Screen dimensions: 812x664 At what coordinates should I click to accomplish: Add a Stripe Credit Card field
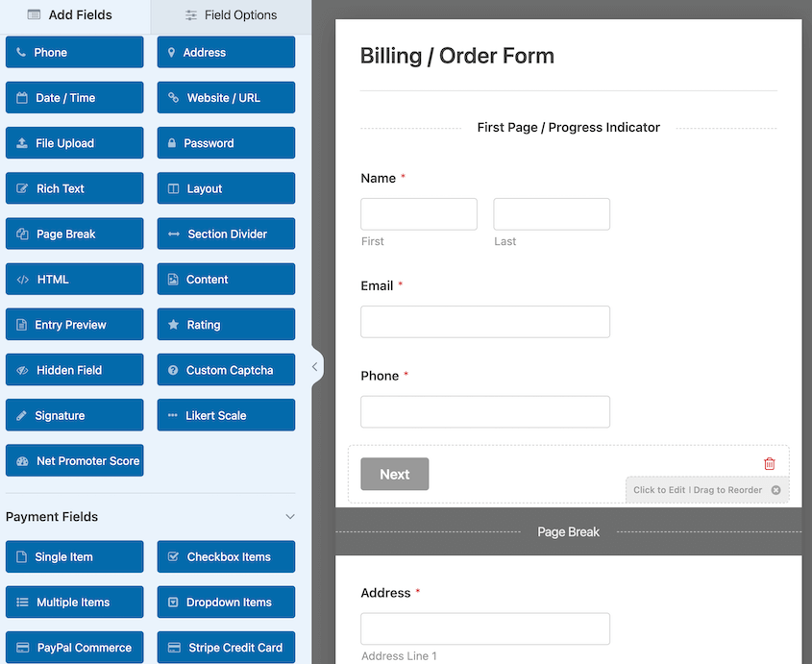tap(225, 647)
